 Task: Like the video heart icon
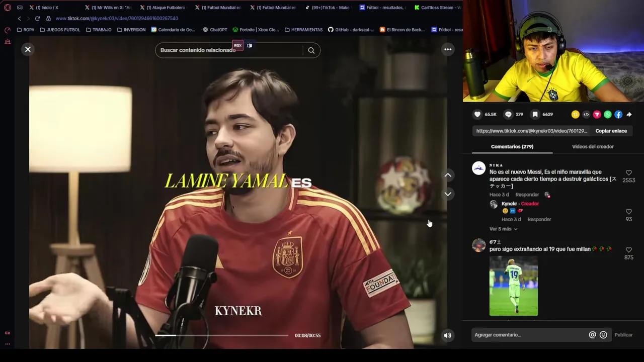477,115
